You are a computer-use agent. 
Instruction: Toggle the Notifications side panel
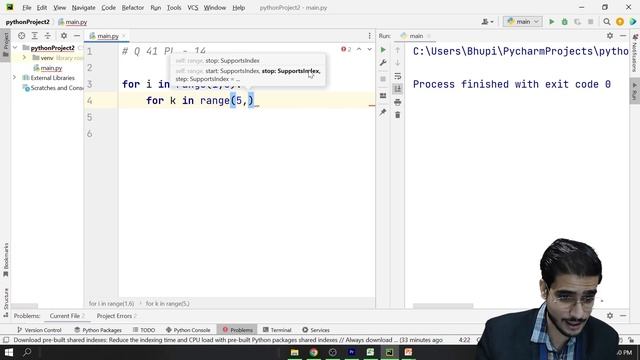coord(635,53)
